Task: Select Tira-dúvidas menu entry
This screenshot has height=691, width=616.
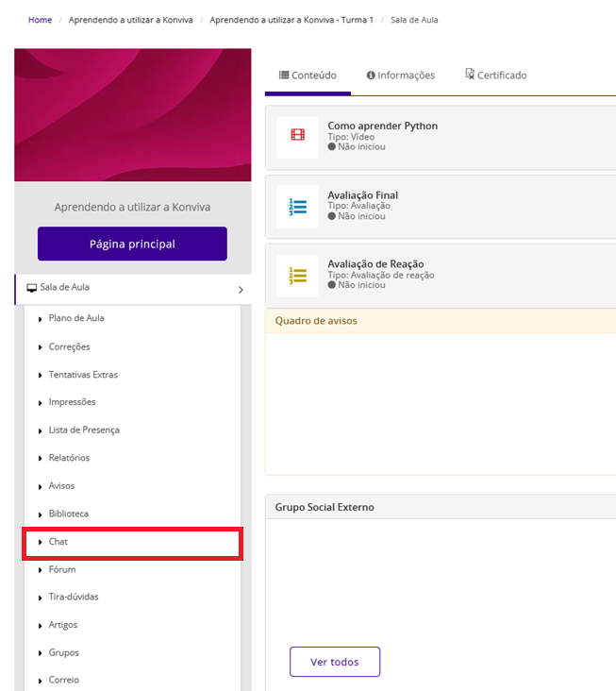Action: (73, 597)
